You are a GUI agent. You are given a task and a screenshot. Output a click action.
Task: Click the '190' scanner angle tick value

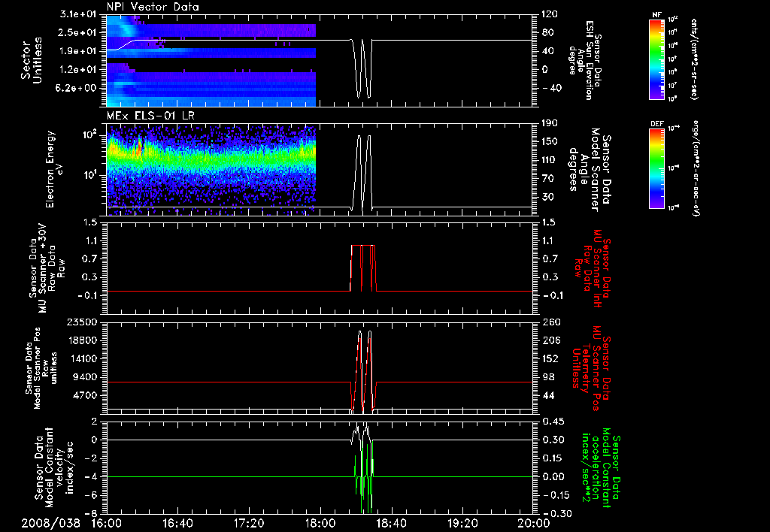coord(550,123)
